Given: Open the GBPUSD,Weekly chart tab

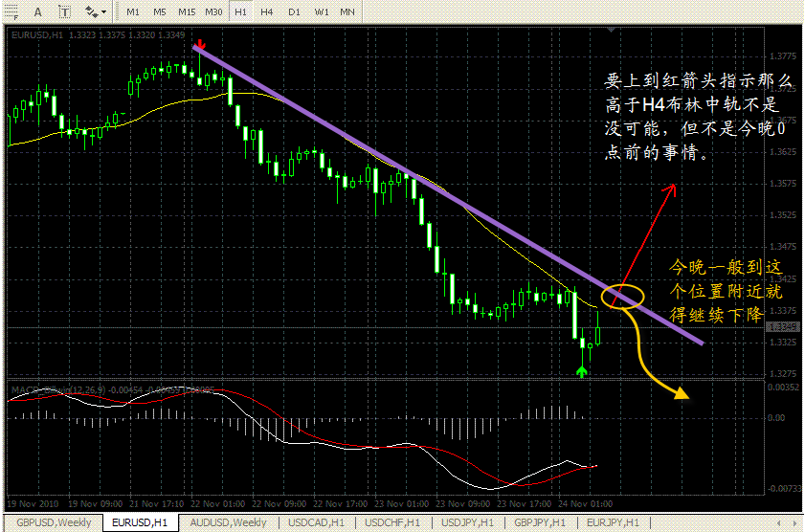Looking at the screenshot, I should pos(54,522).
